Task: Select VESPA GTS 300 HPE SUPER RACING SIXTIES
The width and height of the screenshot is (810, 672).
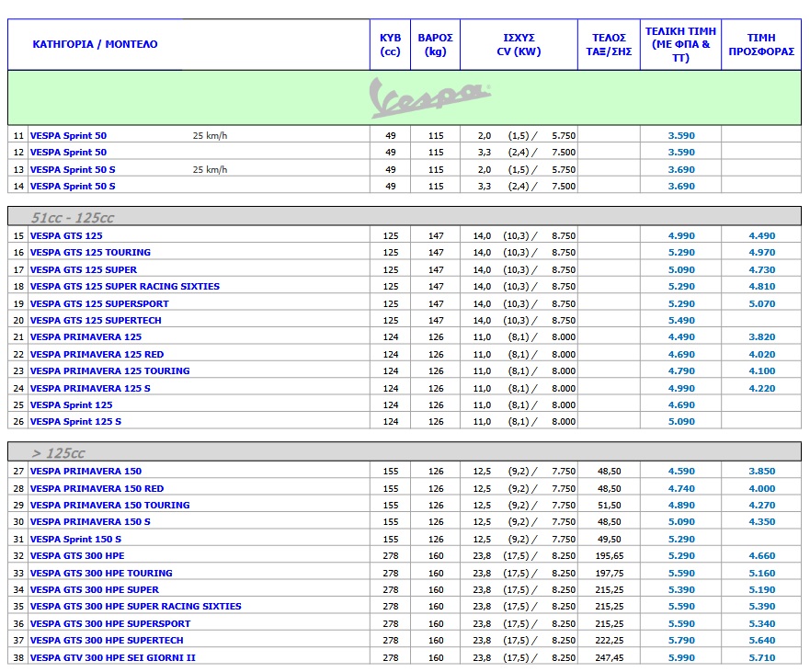Action: tap(136, 607)
